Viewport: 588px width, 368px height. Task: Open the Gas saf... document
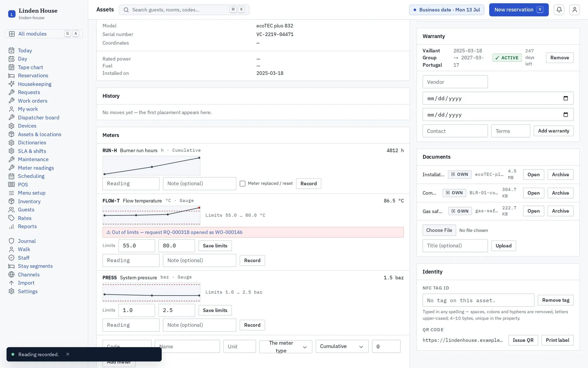[x=533, y=211]
